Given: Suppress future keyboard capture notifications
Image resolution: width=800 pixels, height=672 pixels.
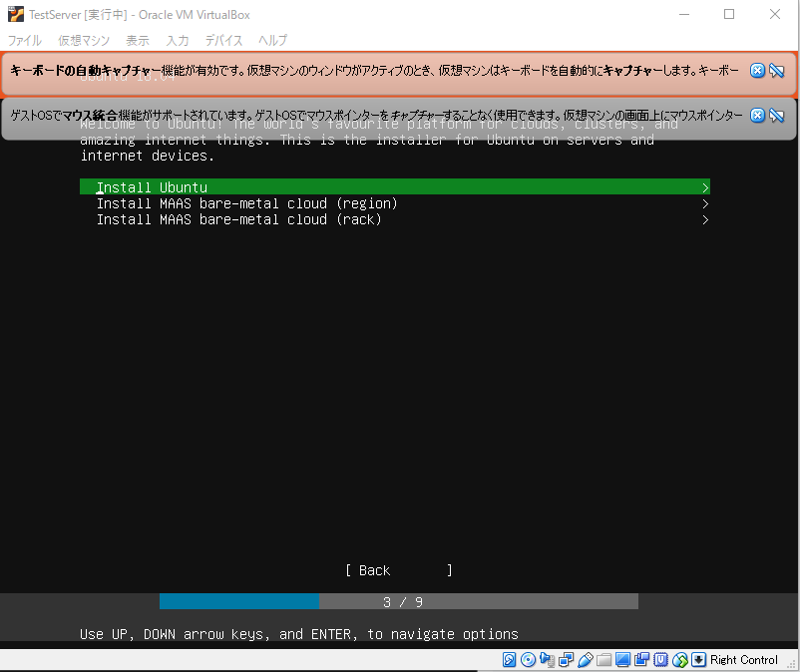Looking at the screenshot, I should [776, 71].
